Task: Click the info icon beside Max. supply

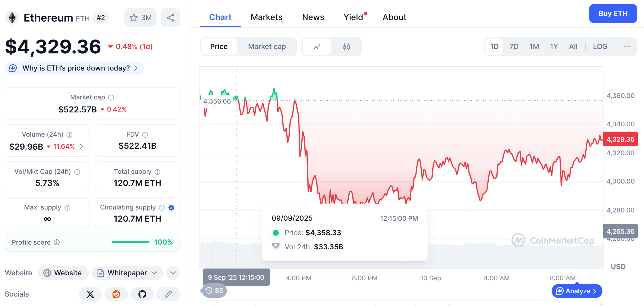Action: (x=67, y=207)
